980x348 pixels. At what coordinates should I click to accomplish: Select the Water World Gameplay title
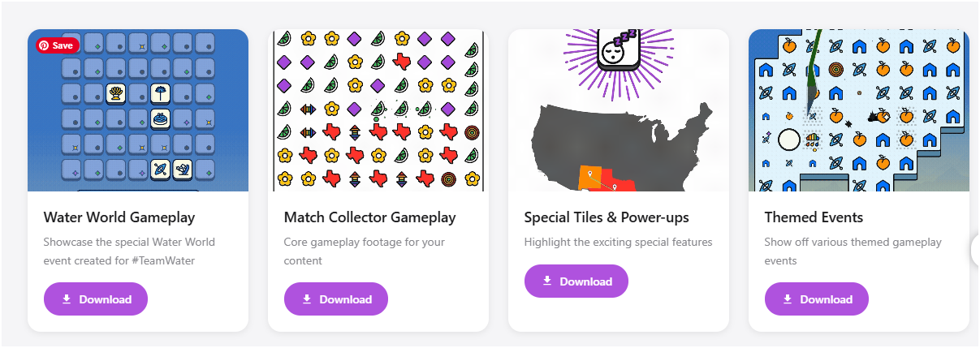[x=119, y=217]
